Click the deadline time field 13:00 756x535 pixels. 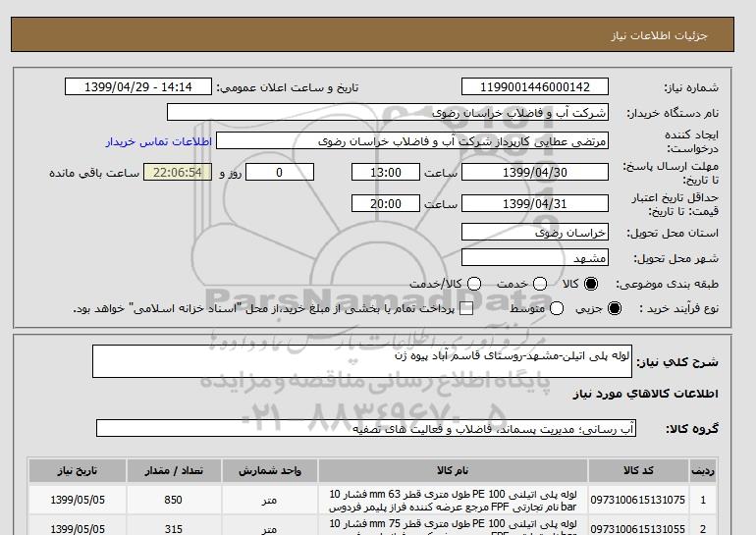(386, 172)
